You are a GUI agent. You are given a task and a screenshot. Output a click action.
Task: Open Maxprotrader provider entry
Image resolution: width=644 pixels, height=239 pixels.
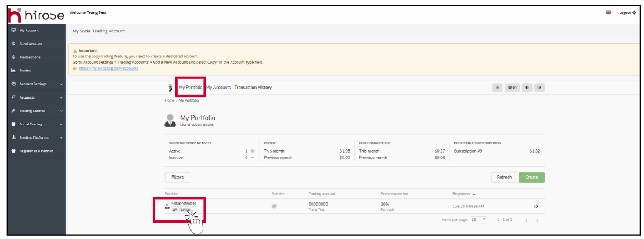184,204
